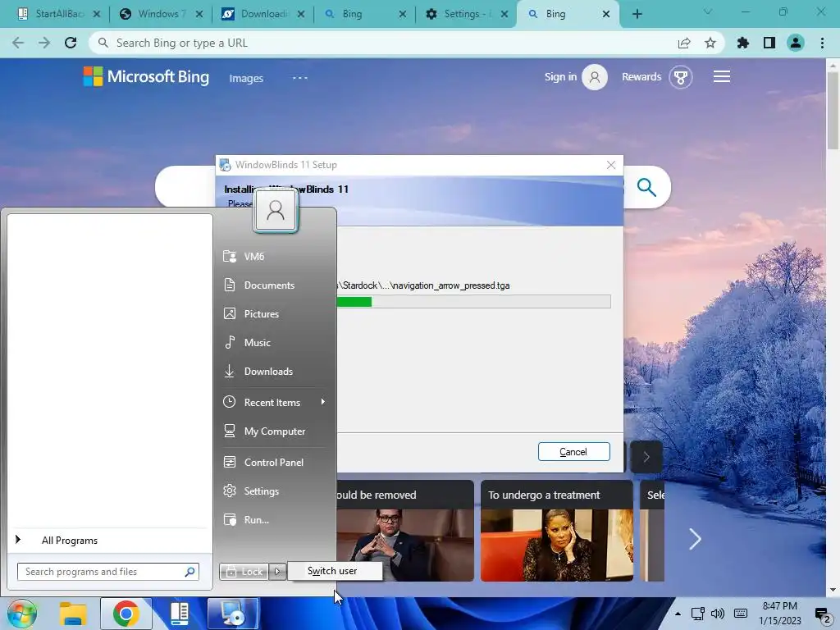Open the notification center icon
Image resolution: width=840 pixels, height=630 pixels.
pos(822,614)
